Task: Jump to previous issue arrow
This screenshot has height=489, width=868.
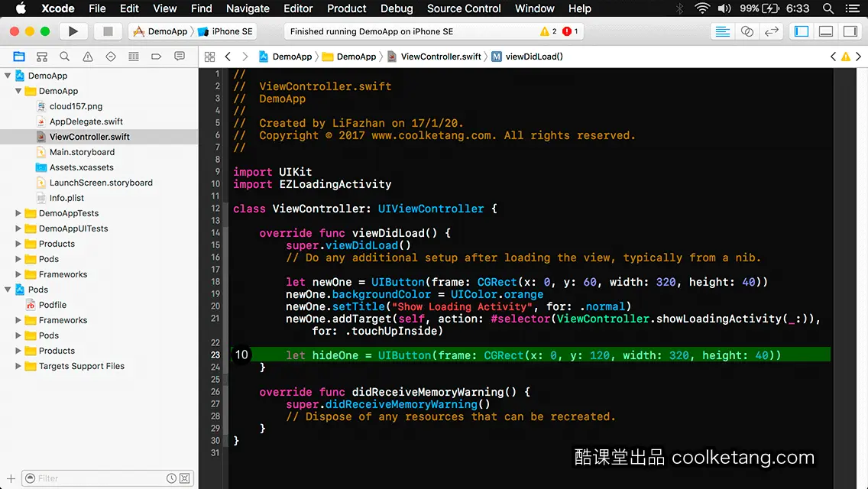Action: [833, 57]
